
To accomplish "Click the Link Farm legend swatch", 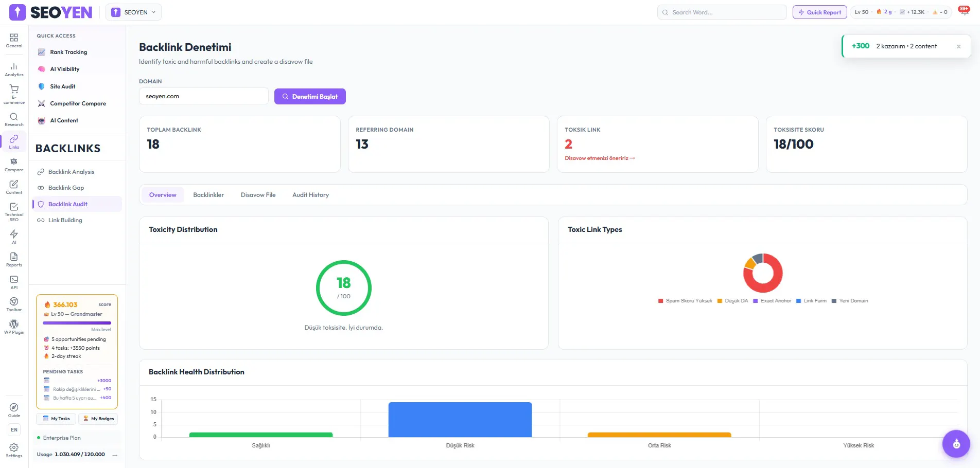I will (x=799, y=301).
